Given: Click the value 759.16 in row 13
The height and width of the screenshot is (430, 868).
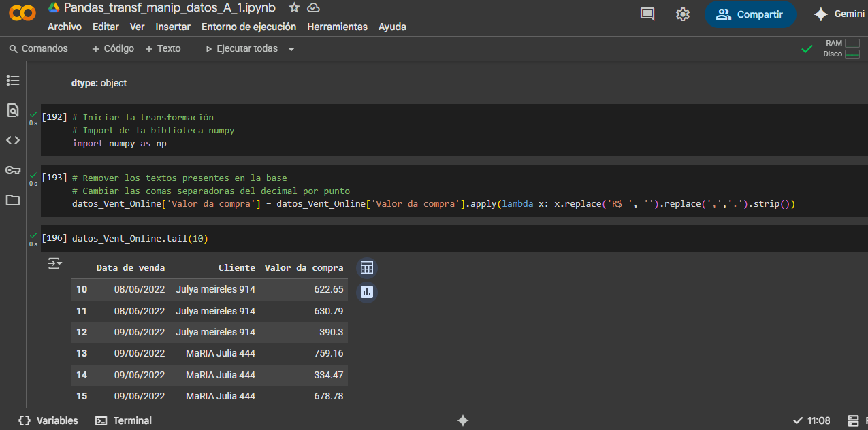Looking at the screenshot, I should pos(329,353).
